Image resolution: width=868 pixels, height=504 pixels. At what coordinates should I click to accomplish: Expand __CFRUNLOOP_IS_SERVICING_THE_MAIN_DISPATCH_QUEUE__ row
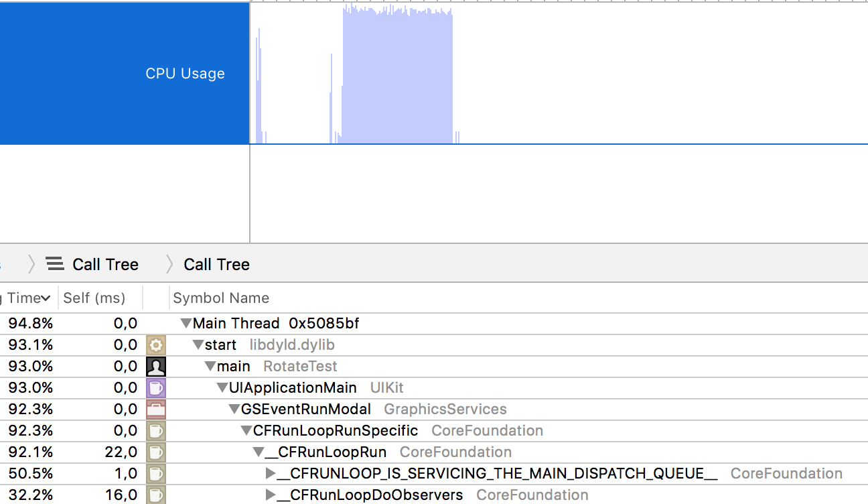pos(271,474)
